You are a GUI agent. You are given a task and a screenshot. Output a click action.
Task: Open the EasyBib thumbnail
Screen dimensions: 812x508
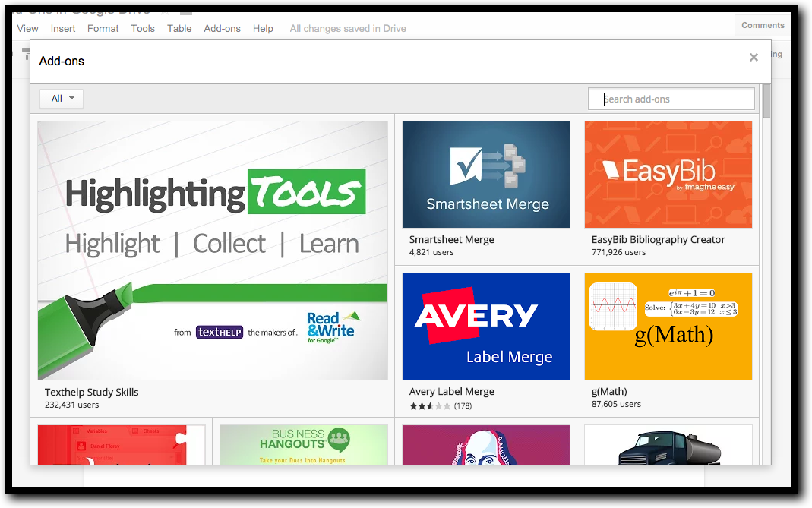coord(668,175)
